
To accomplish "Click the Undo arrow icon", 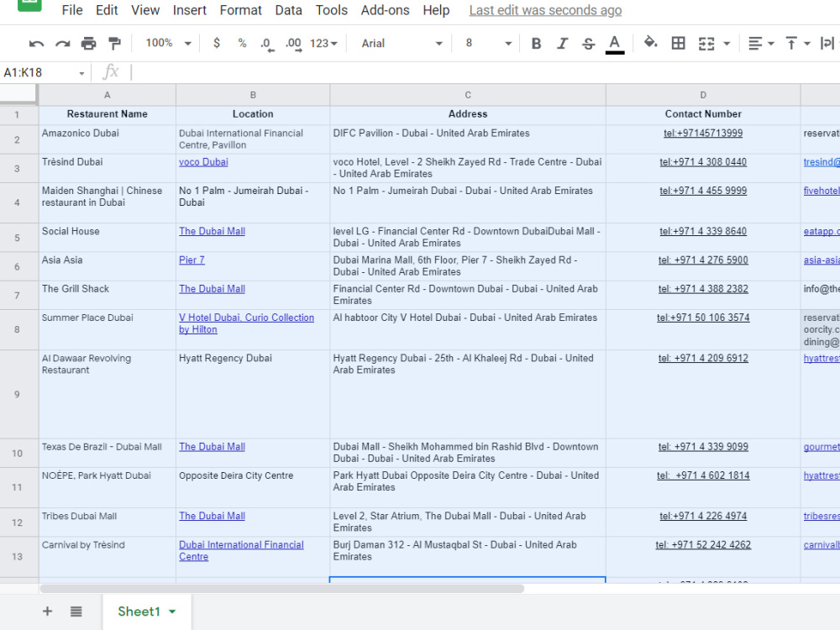I will point(36,44).
